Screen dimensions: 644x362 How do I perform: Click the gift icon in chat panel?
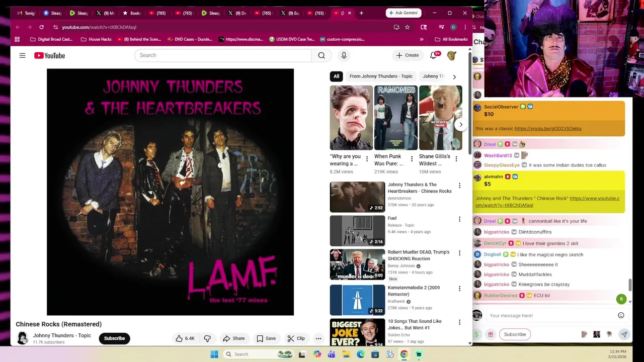(490, 334)
